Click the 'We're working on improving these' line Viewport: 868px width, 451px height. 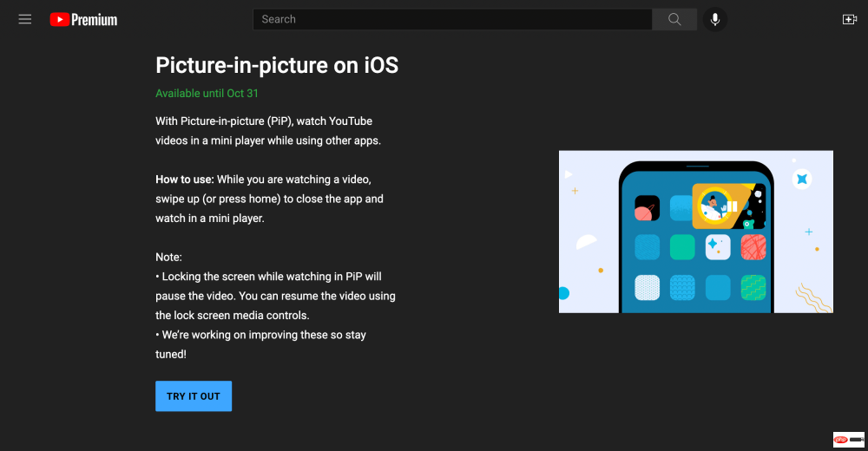[x=260, y=335]
